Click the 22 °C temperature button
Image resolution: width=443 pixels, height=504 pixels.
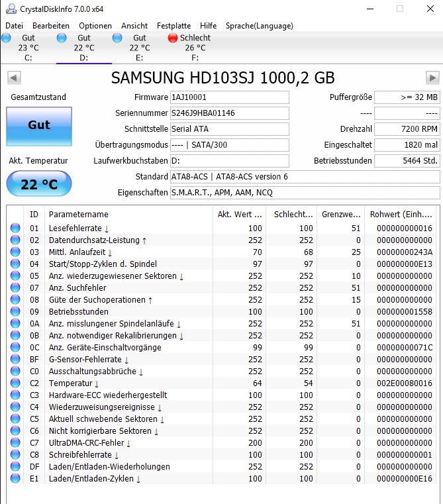pyautogui.click(x=39, y=183)
